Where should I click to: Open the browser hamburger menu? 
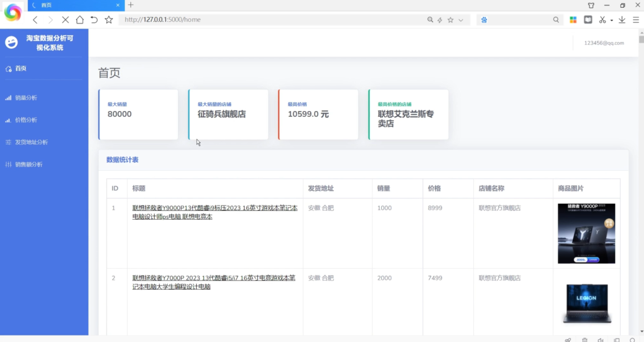pyautogui.click(x=636, y=20)
